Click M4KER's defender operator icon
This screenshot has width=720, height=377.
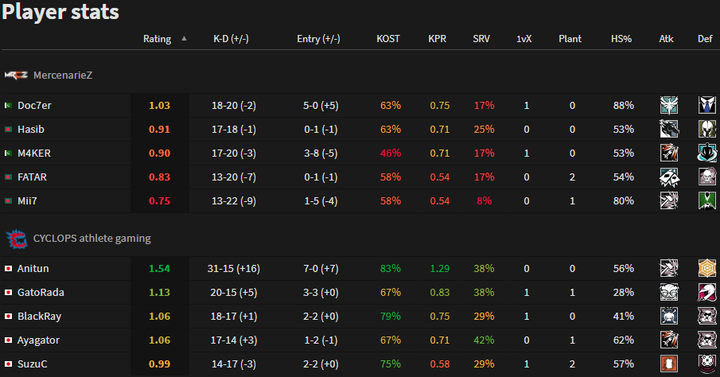tap(707, 153)
